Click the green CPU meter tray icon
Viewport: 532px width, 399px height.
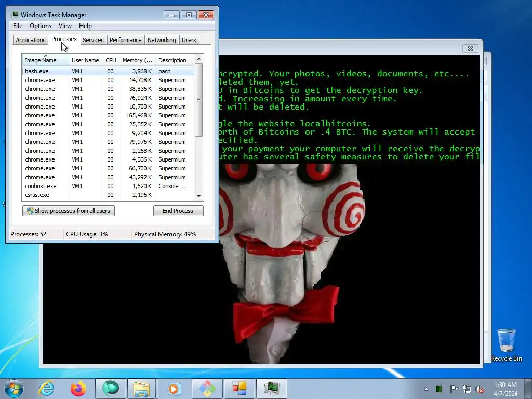(x=439, y=389)
